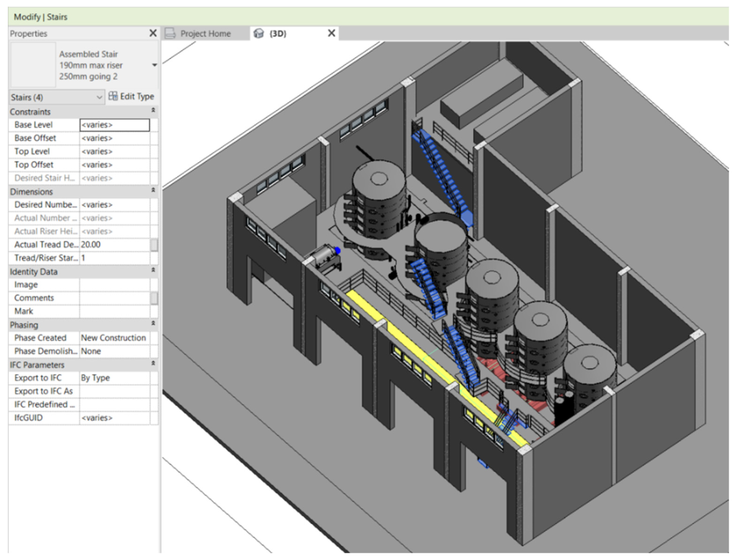The height and width of the screenshot is (560, 735).
Task: Click the Edit Type icon button
Action: (113, 96)
